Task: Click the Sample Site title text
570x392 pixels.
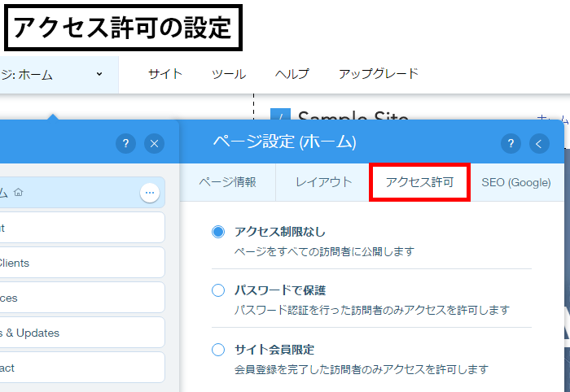Action: point(353,115)
